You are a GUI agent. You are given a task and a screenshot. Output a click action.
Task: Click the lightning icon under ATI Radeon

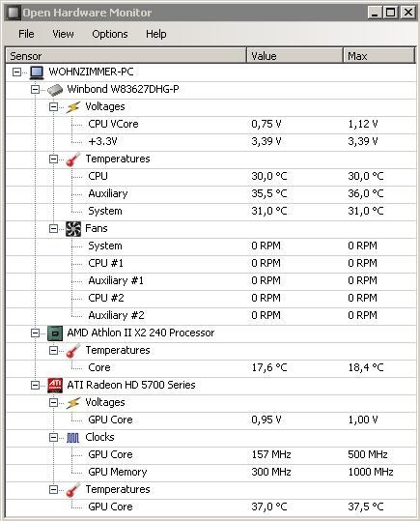click(73, 403)
